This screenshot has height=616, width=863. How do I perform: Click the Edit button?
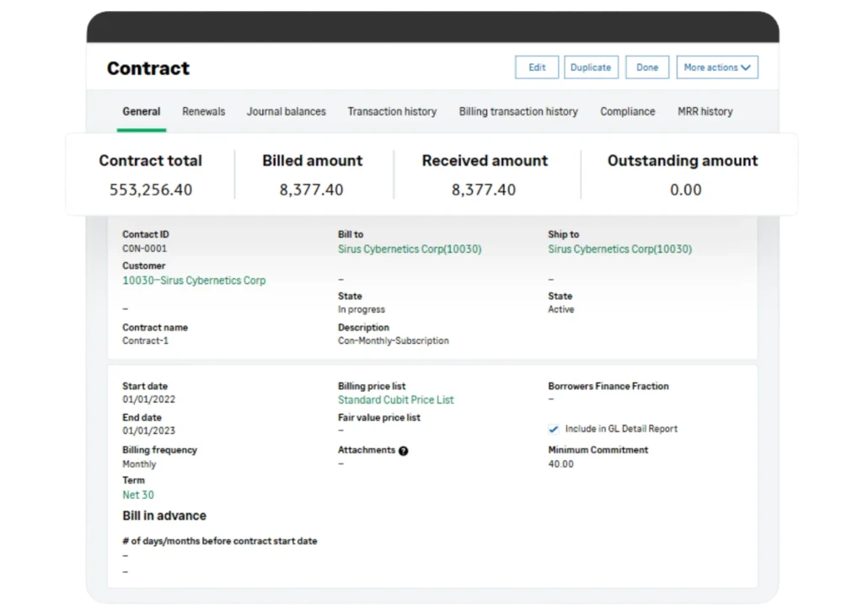click(537, 67)
